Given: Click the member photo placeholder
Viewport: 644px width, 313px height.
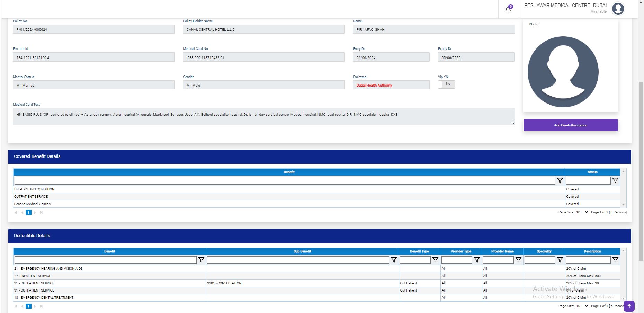Looking at the screenshot, I should (x=563, y=72).
